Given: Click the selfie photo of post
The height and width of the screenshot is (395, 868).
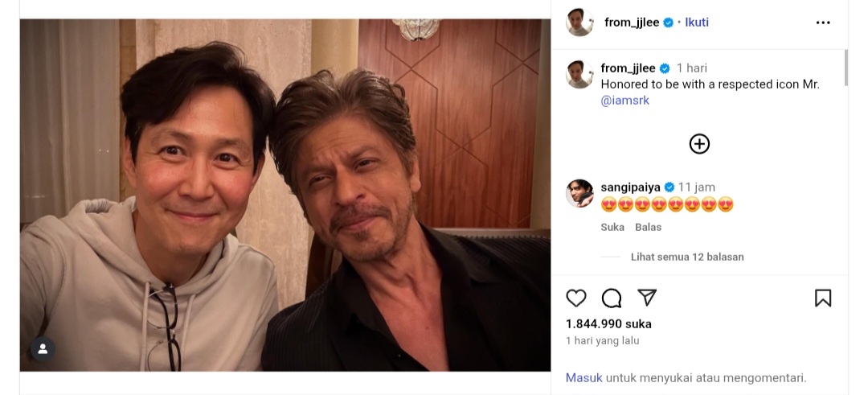Looking at the screenshot, I should click(285, 195).
